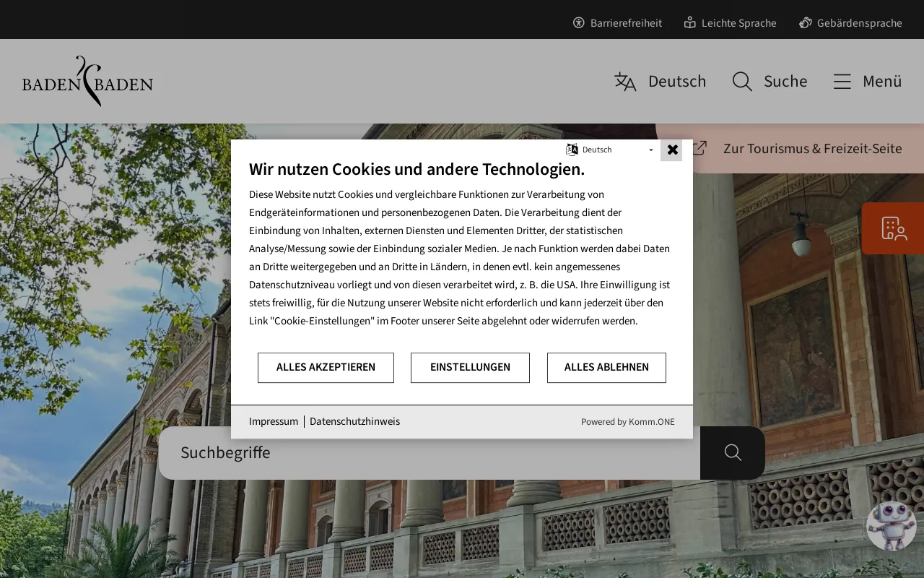Open the Leichte Sprache link
The height and width of the screenshot is (578, 924).
coord(731,23)
